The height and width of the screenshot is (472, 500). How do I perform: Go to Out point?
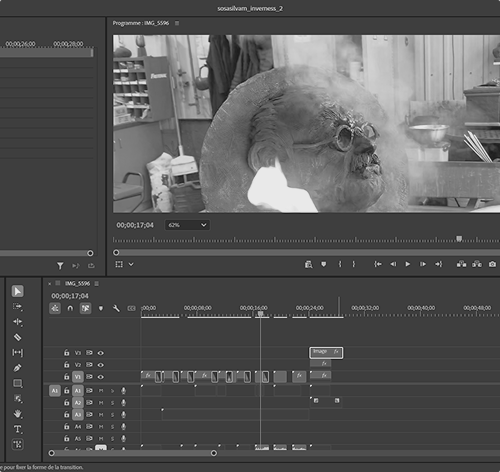tap(438, 264)
